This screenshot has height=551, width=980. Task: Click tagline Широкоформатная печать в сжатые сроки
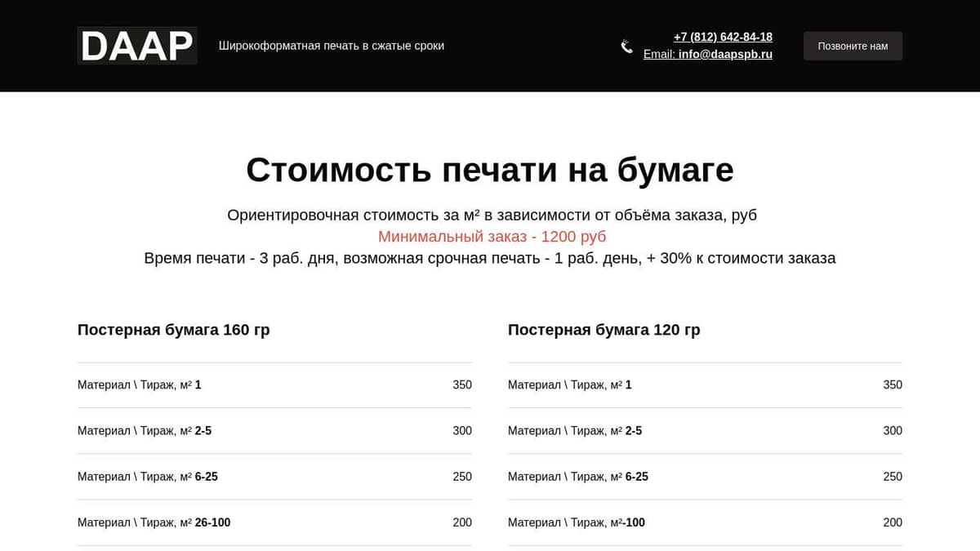[331, 46]
